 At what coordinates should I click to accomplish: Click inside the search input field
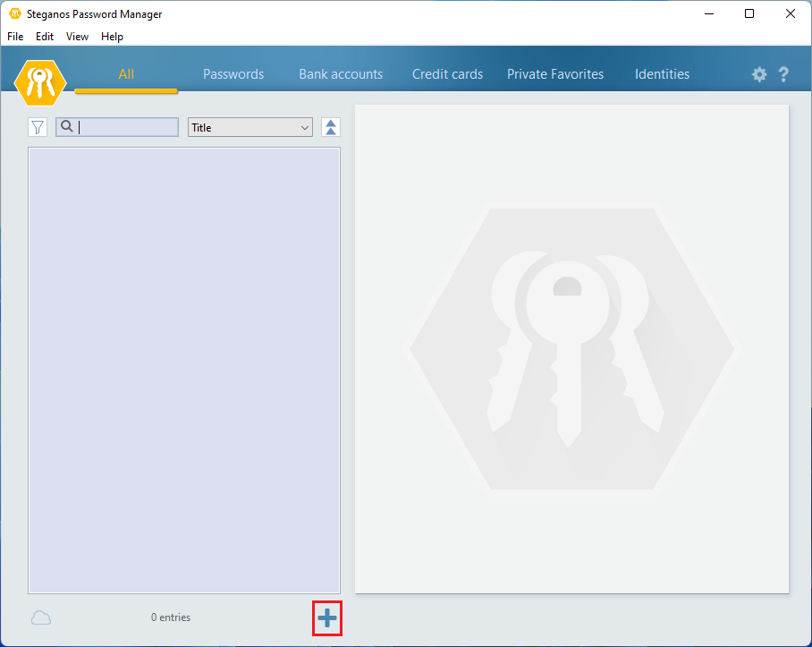click(x=127, y=127)
